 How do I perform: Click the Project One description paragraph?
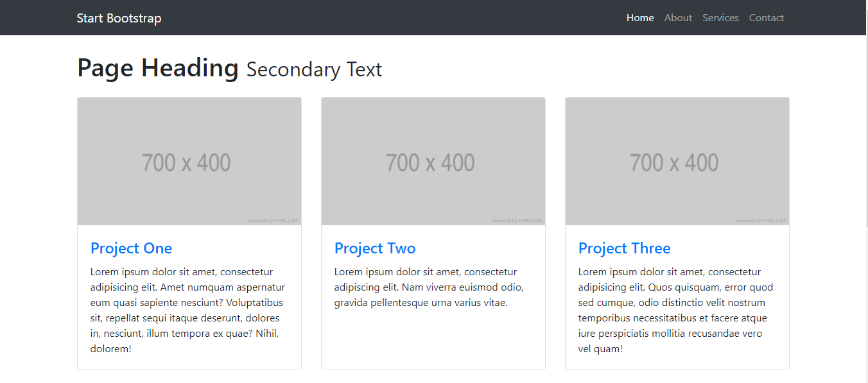tap(188, 311)
